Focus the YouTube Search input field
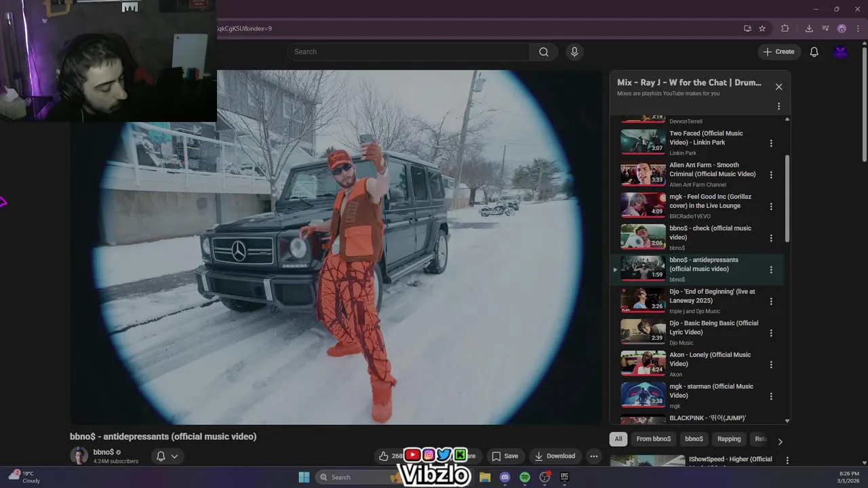This screenshot has width=868, height=488. tap(408, 52)
